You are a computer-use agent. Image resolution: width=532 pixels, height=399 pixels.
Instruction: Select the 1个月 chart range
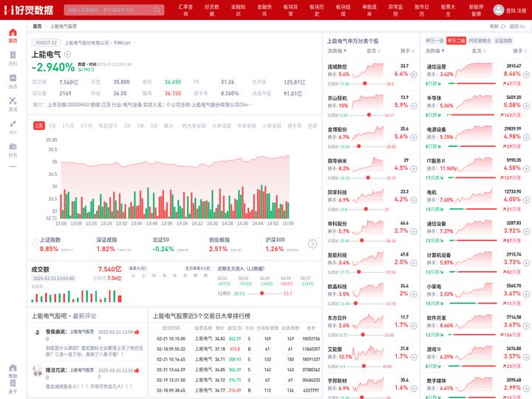coord(68,126)
